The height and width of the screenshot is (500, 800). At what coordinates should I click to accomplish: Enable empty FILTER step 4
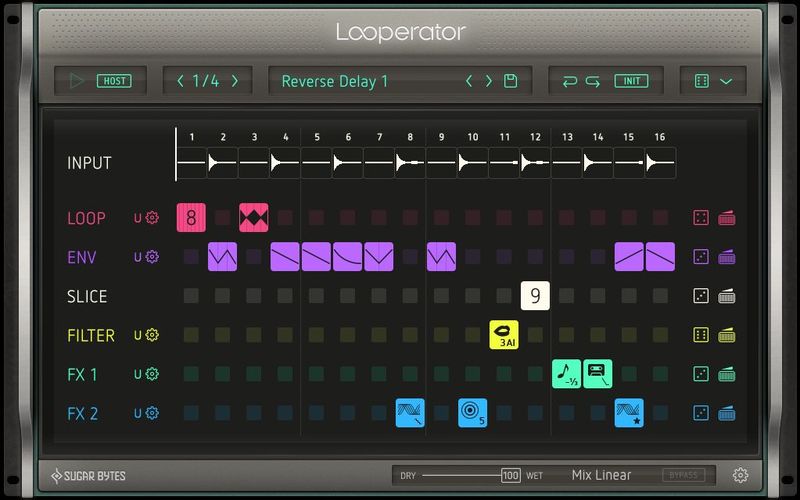285,335
